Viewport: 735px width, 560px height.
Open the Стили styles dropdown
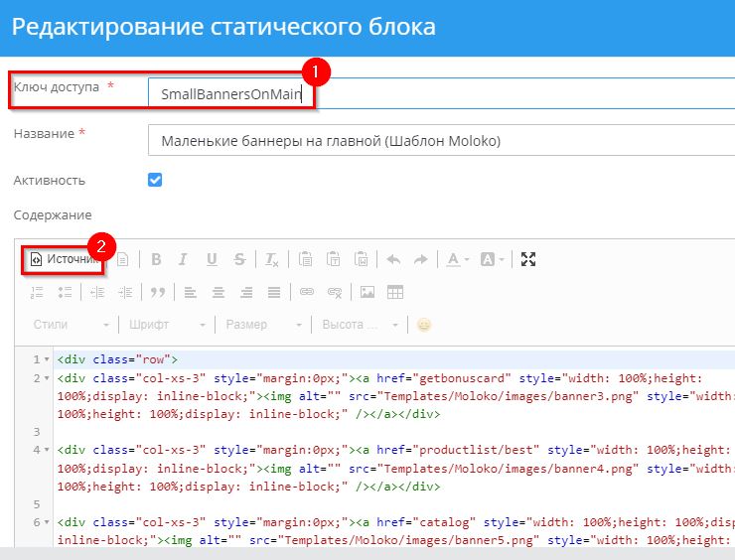70,325
